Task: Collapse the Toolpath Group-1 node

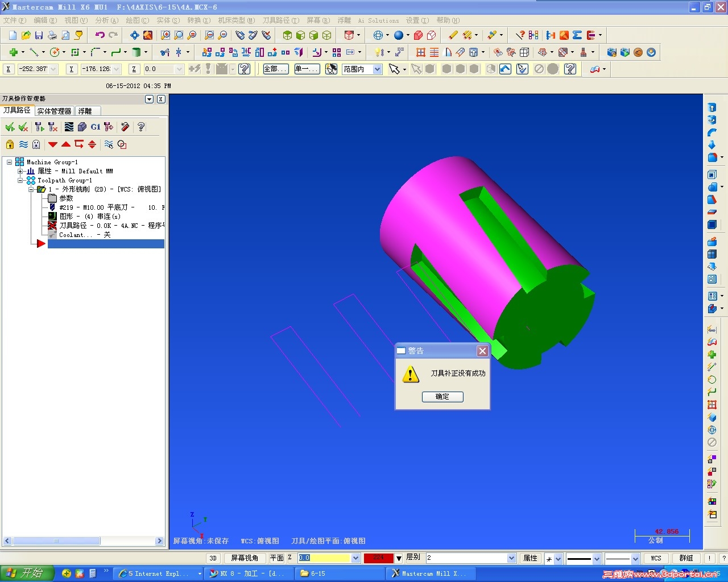Action: [20, 180]
